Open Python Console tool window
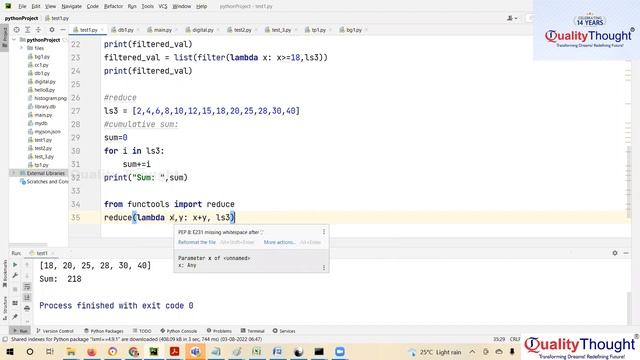 pos(179,331)
